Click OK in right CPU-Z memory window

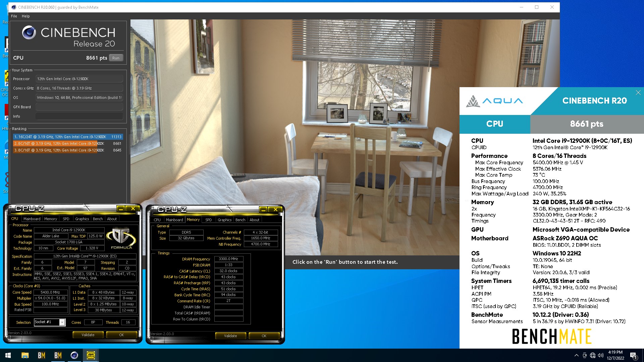click(x=264, y=336)
